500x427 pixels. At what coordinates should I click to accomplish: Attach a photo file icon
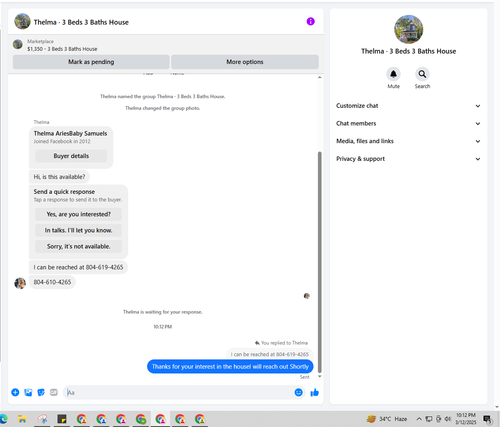28,392
